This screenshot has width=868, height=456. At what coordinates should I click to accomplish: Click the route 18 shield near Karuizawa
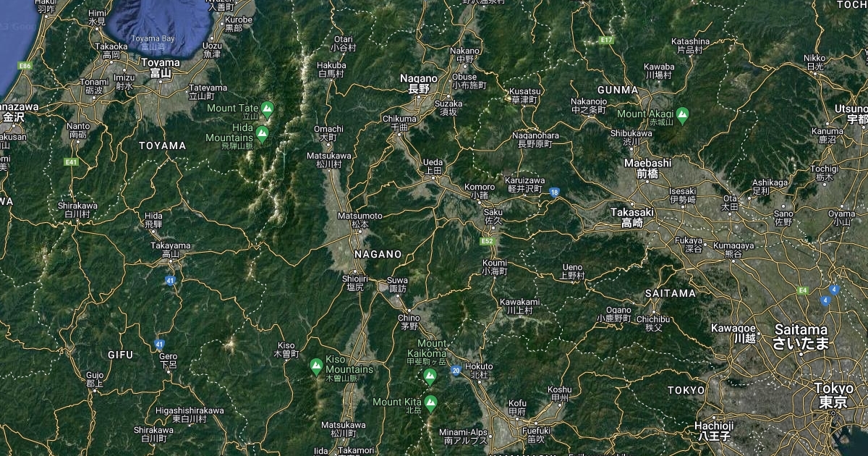pyautogui.click(x=554, y=193)
